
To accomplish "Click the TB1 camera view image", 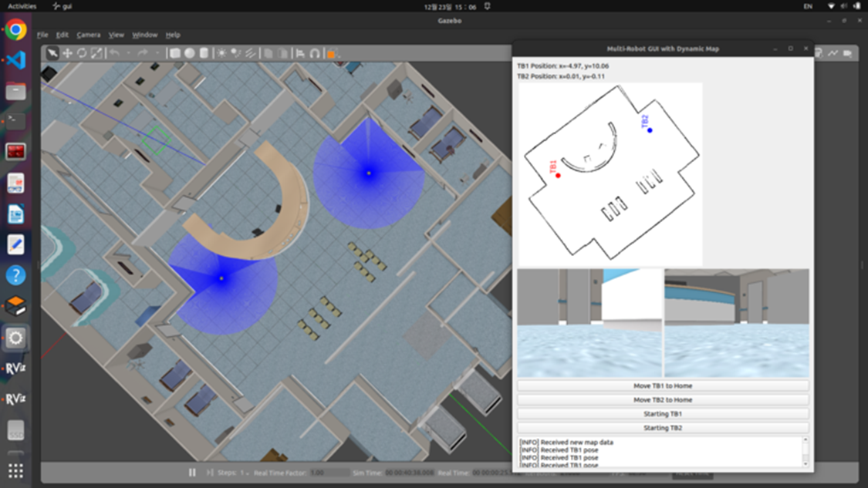I will pos(589,323).
